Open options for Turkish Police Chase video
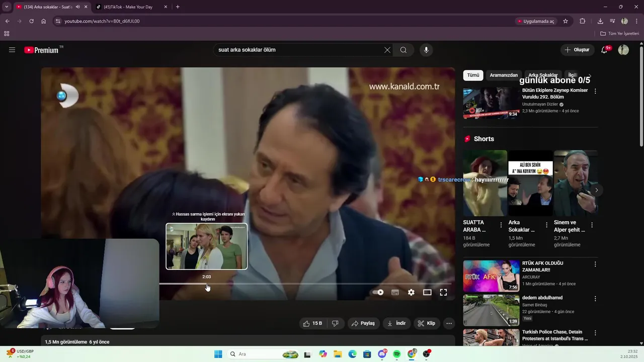Image resolution: width=644 pixels, height=362 pixels. pos(595,333)
